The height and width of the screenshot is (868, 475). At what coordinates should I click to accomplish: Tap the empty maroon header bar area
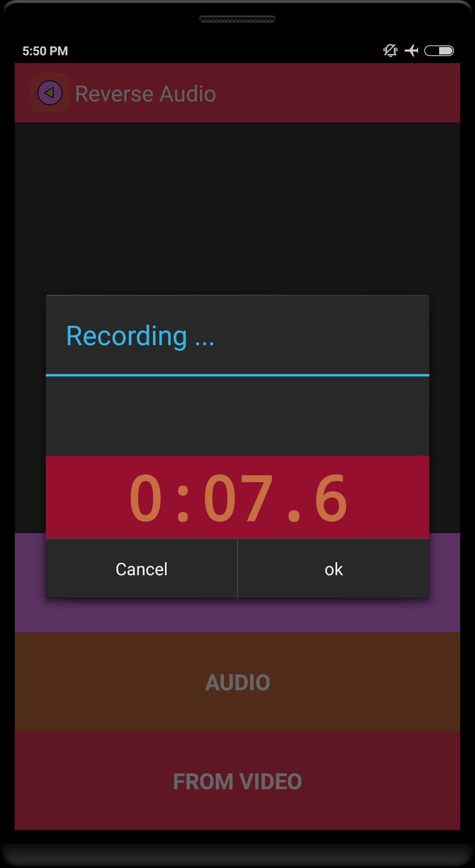(338, 93)
